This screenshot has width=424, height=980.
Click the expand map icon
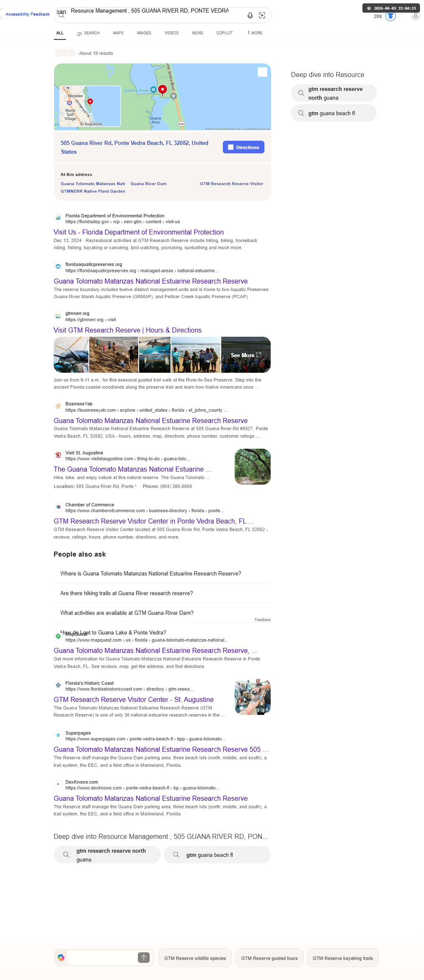coord(262,72)
